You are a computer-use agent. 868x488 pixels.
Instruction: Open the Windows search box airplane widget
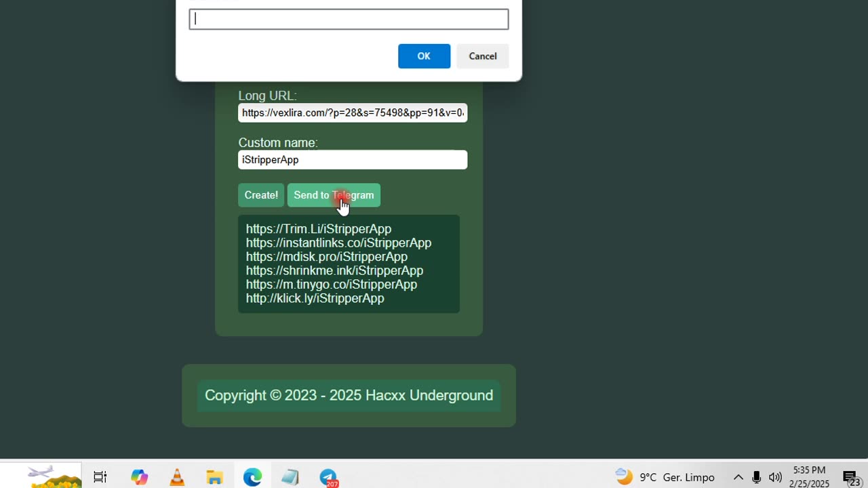point(54,476)
